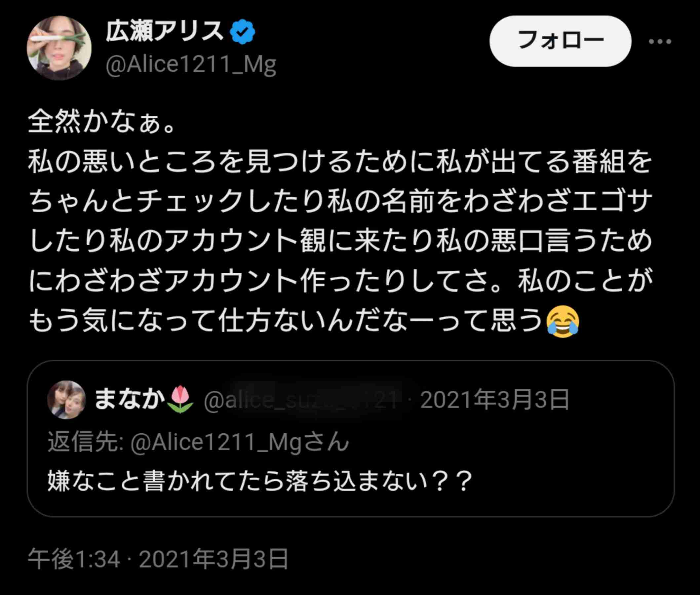Viewport: 700px width, 595px height.
Task: Click inside the main tweet text area
Action: click(x=337, y=219)
